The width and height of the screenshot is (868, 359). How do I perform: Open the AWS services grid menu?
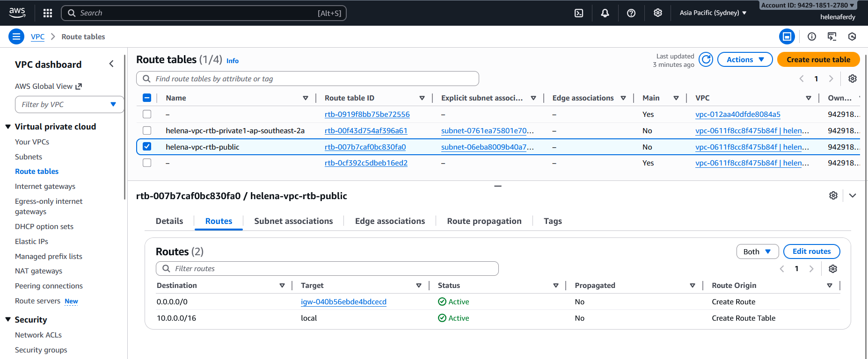[48, 13]
